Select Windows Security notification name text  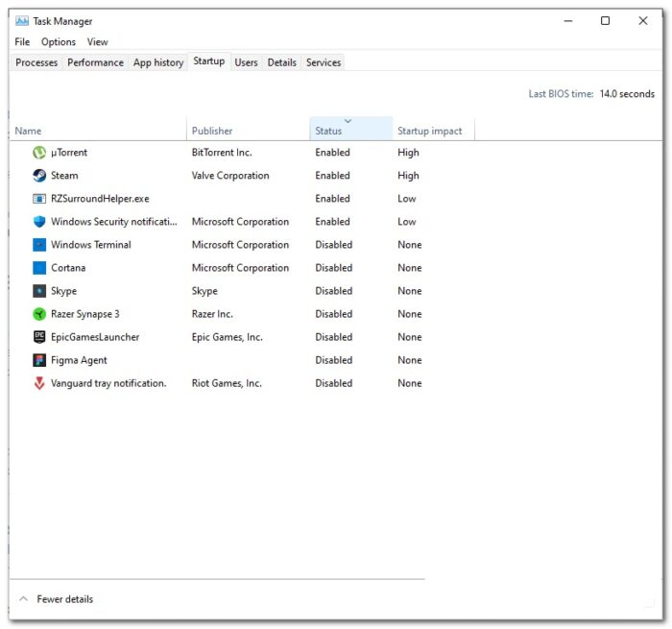pos(113,222)
